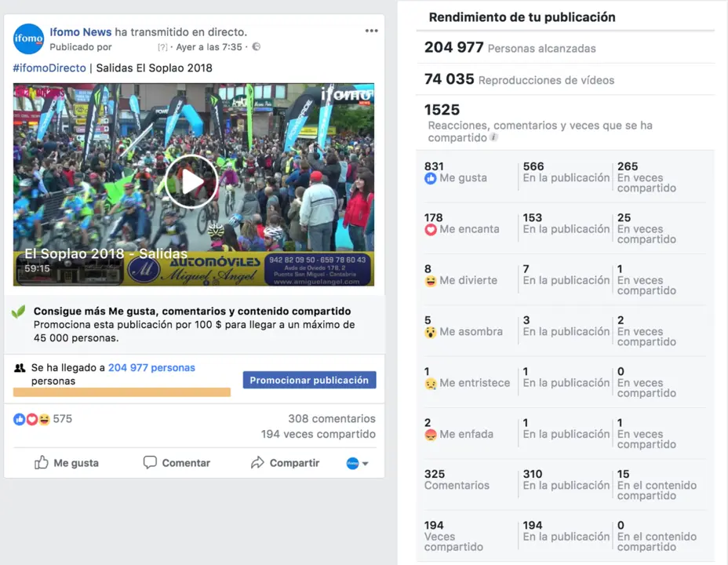
Task: Open the Ifomo News page name link
Action: click(80, 32)
